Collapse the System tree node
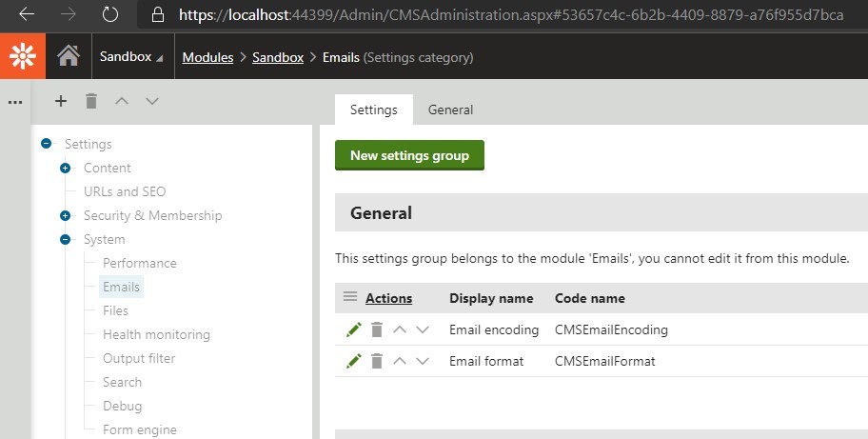 coord(66,239)
